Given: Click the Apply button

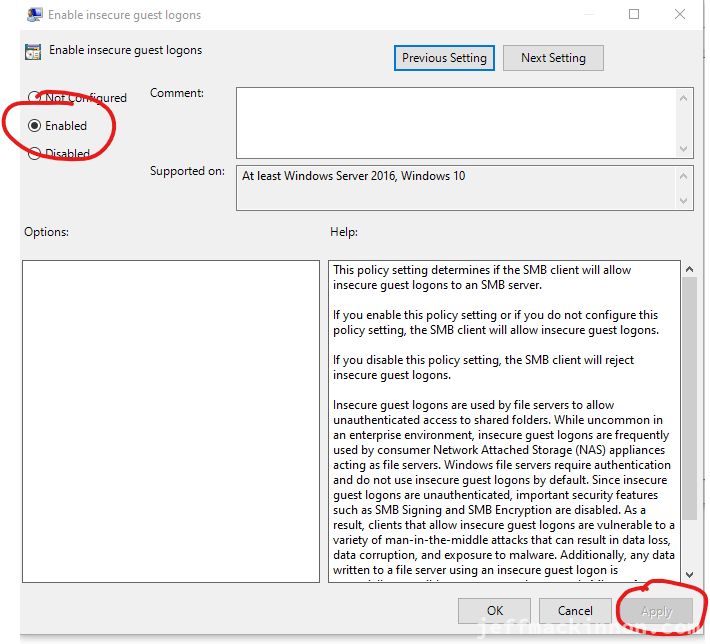Looking at the screenshot, I should click(654, 611).
